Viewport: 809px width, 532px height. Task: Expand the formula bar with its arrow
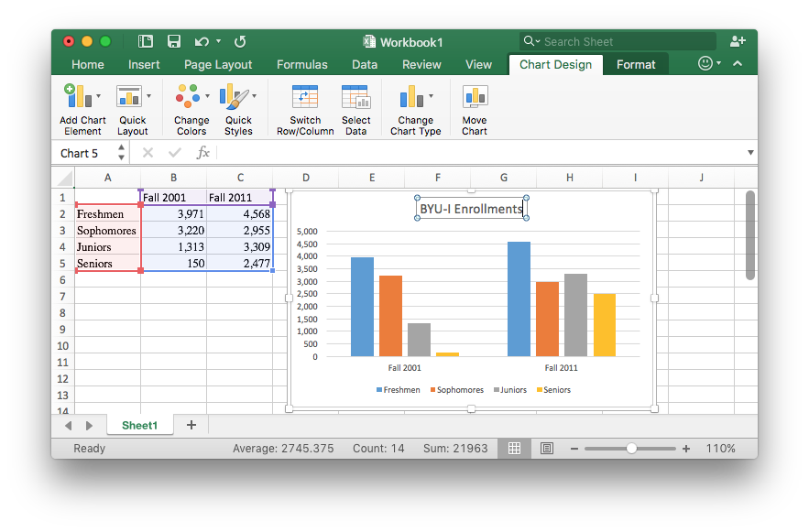(750, 153)
